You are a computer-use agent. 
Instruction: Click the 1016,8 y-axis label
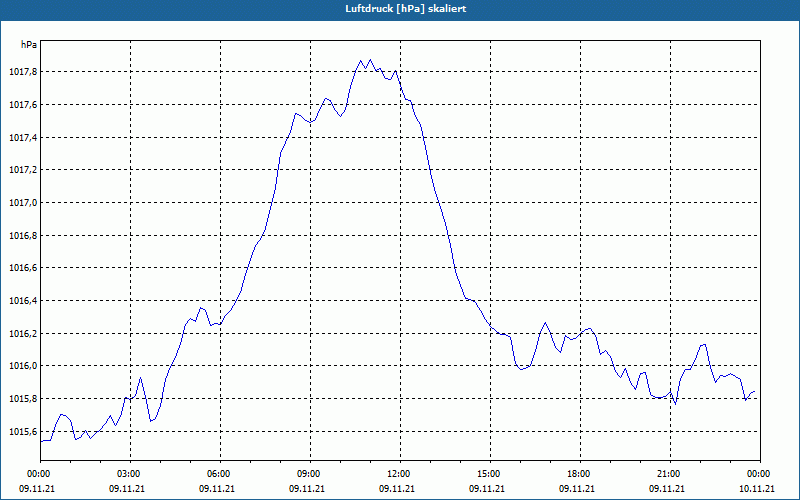click(23, 236)
